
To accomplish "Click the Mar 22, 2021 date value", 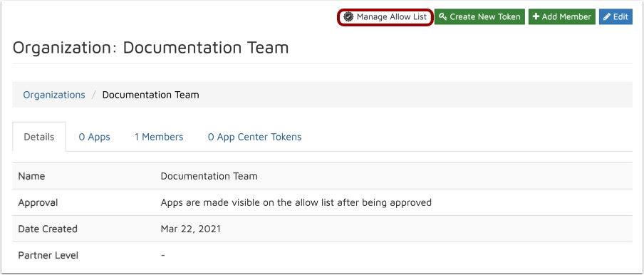I will (191, 229).
